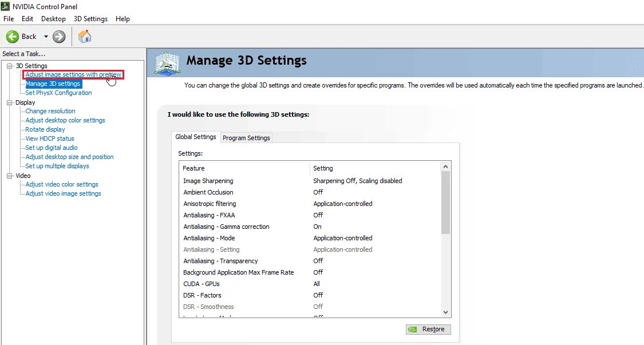Collapse the 3D Settings tree node
This screenshot has width=644, height=345.
pyautogui.click(x=10, y=66)
